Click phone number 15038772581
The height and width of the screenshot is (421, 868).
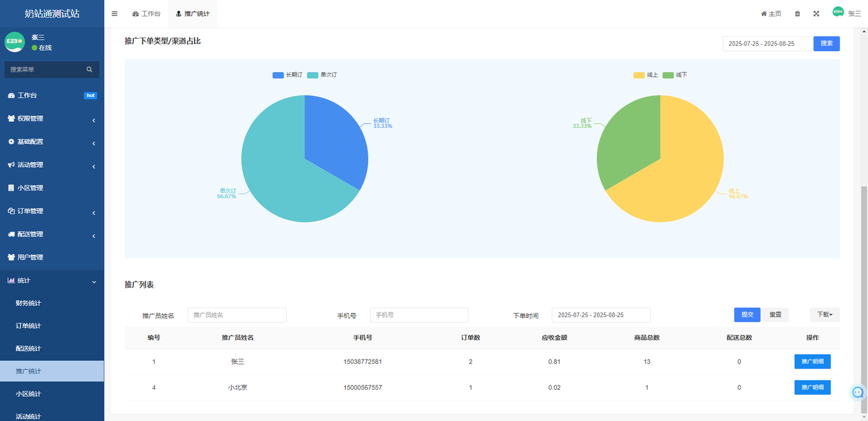[x=362, y=362]
